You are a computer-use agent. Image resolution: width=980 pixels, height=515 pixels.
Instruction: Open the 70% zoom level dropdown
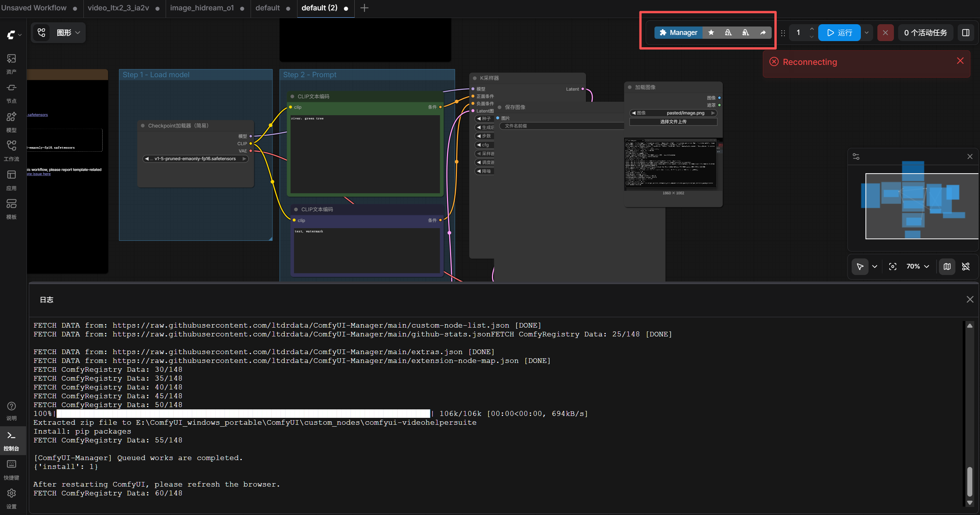(918, 267)
